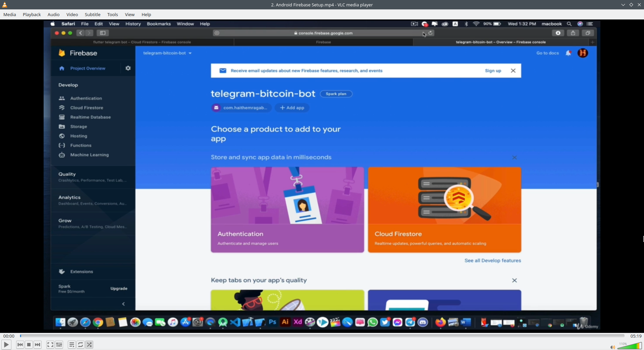
Task: Click the Safari back button
Action: [80, 33]
